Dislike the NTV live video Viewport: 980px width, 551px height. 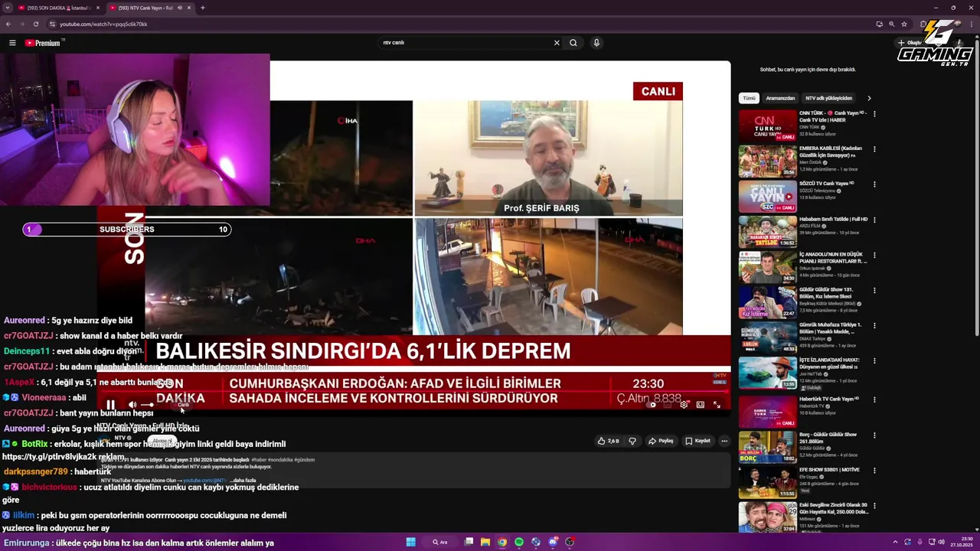click(632, 441)
